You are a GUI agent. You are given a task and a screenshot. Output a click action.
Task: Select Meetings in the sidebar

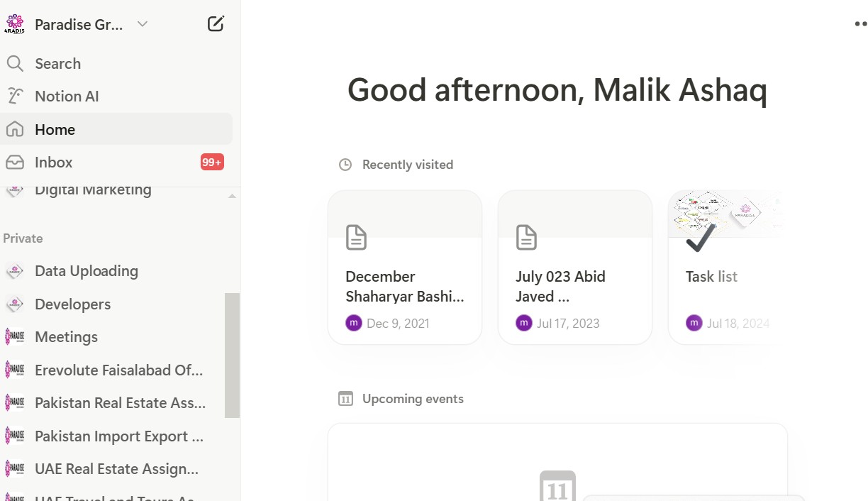click(x=67, y=337)
